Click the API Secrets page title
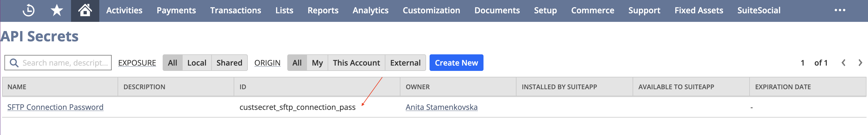 click(39, 36)
